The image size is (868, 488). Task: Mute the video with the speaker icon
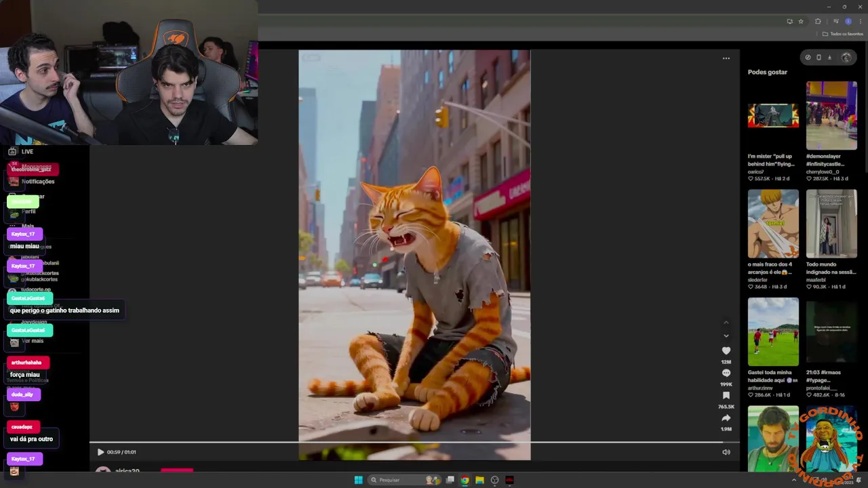tap(726, 452)
